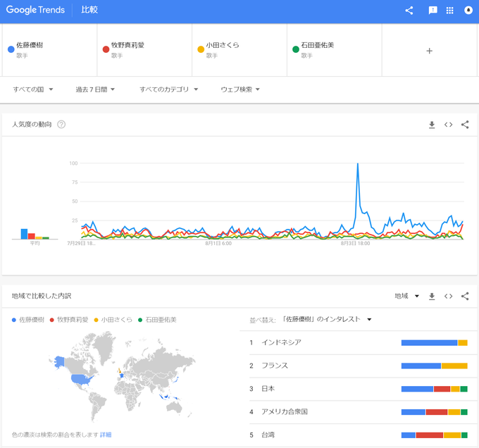Click the 佐藤優樹 legend entry above the map
This screenshot has height=448, width=479.
28,320
